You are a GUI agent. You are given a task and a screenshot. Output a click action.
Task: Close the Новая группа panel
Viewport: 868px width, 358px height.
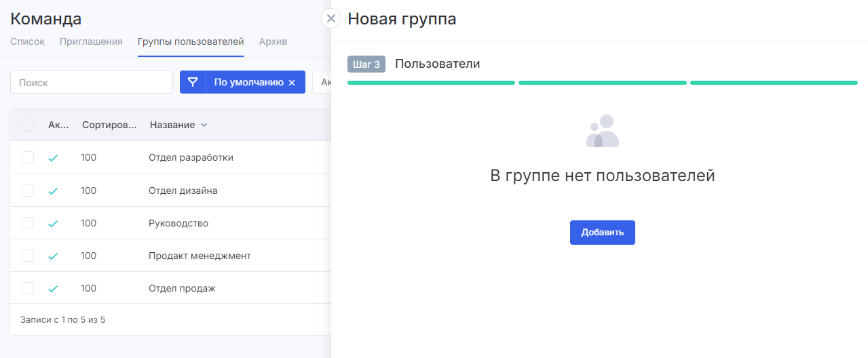click(x=331, y=18)
